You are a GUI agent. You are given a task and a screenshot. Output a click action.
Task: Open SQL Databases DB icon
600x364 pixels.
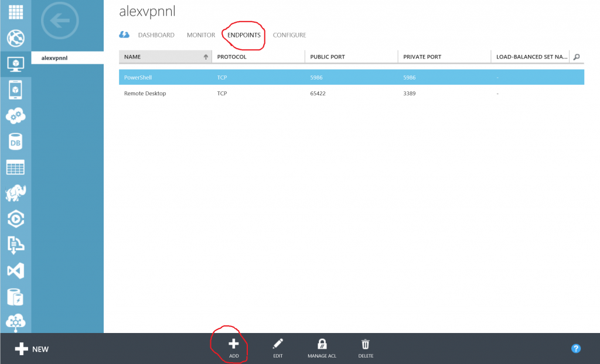pyautogui.click(x=15, y=142)
